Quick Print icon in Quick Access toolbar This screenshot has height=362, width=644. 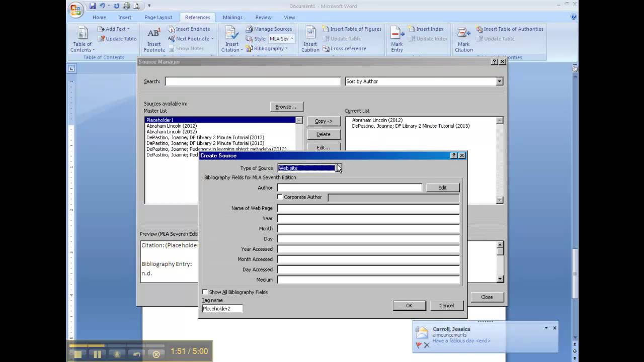126,6
